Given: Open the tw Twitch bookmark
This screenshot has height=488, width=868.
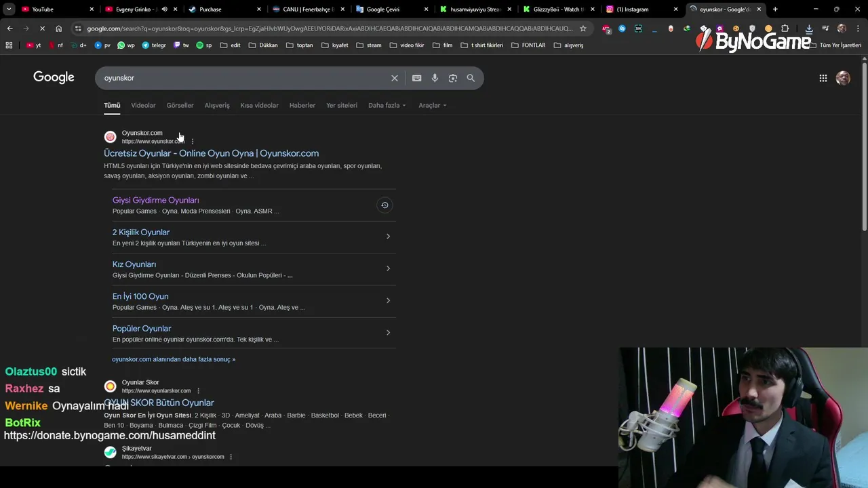Looking at the screenshot, I should pos(182,45).
